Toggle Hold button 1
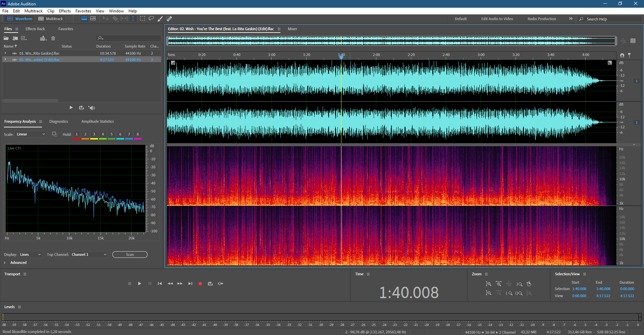644x335 pixels. pyautogui.click(x=77, y=134)
